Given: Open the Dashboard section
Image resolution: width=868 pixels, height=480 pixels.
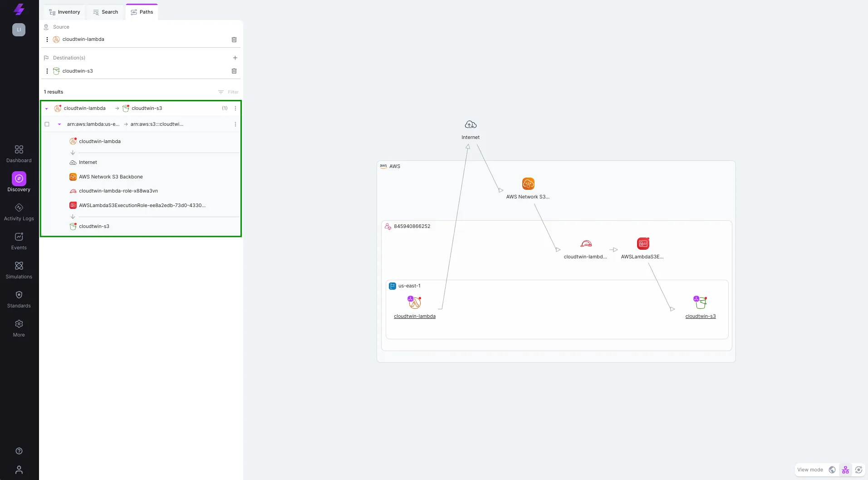Looking at the screenshot, I should click(x=19, y=153).
